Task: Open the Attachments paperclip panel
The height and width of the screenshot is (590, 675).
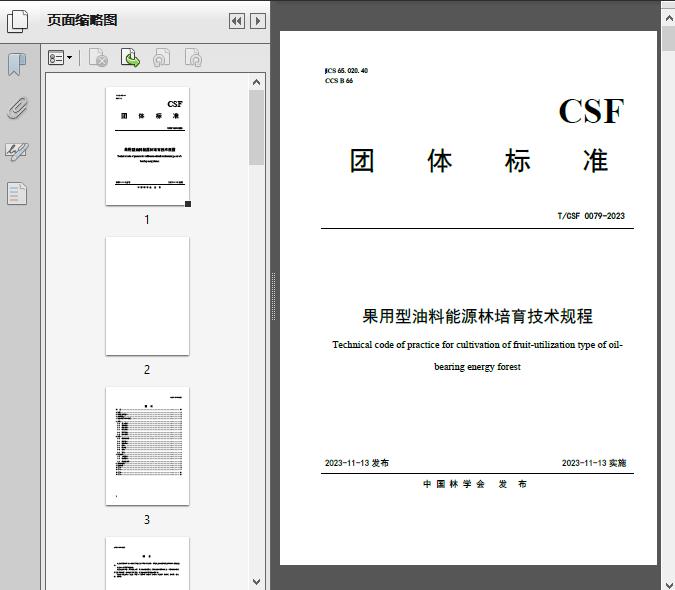Action: tap(17, 108)
